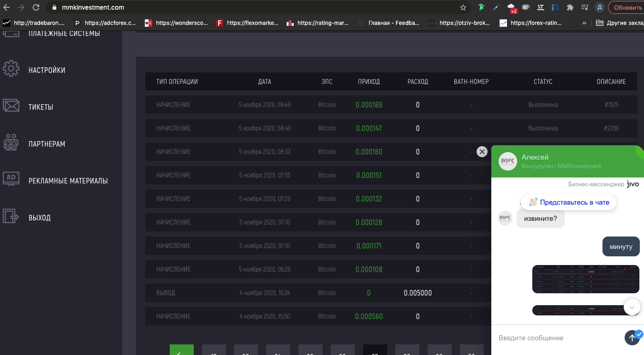This screenshot has height=355, width=644.
Task: Click date 5 ноября 2020, 08:32
Action: pos(265,152)
